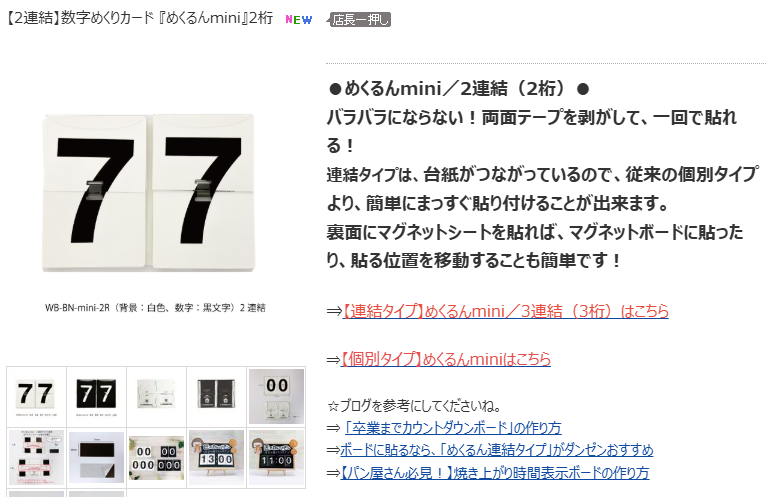Select thumbnail of white 77 flip cards

tap(36, 396)
